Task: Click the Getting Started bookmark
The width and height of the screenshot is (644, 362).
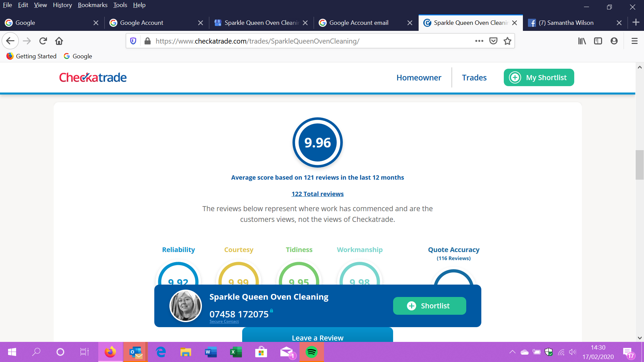Action: click(x=32, y=56)
